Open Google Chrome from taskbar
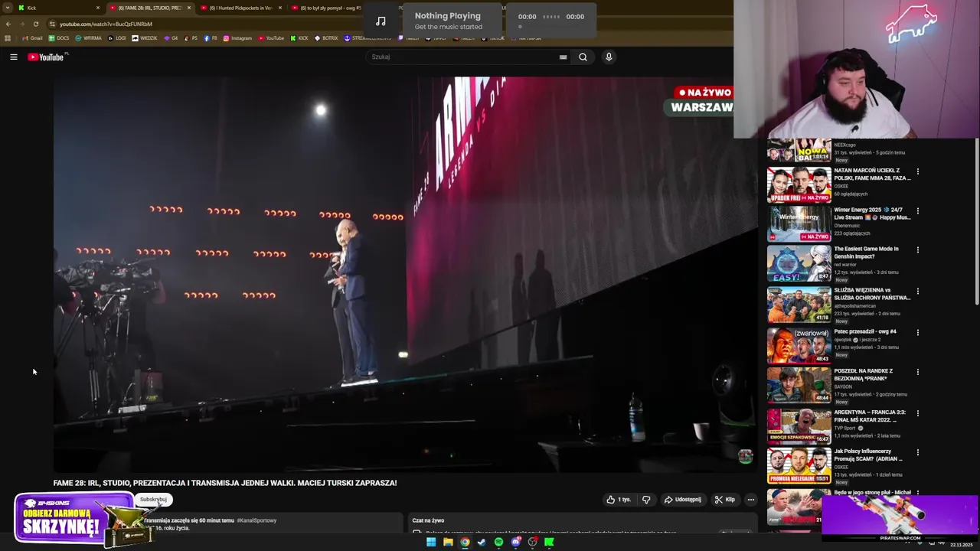Screen dimensions: 980x551 pyautogui.click(x=465, y=542)
